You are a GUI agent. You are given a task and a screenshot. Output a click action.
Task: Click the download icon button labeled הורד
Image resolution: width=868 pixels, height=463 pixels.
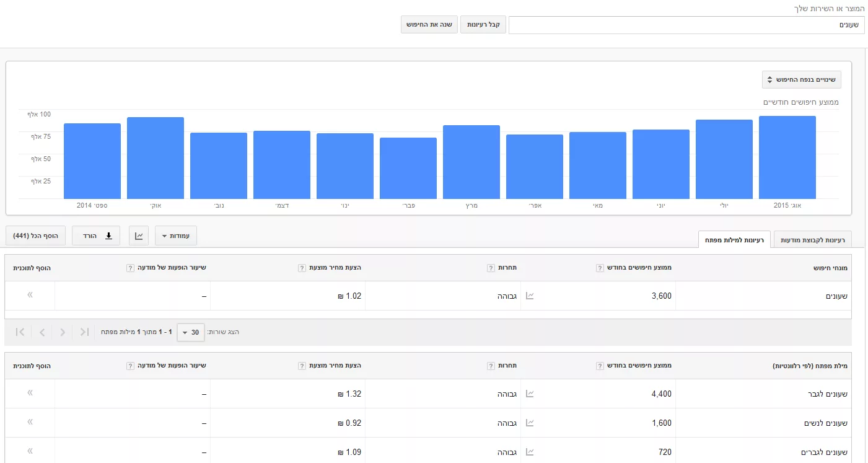tap(96, 236)
